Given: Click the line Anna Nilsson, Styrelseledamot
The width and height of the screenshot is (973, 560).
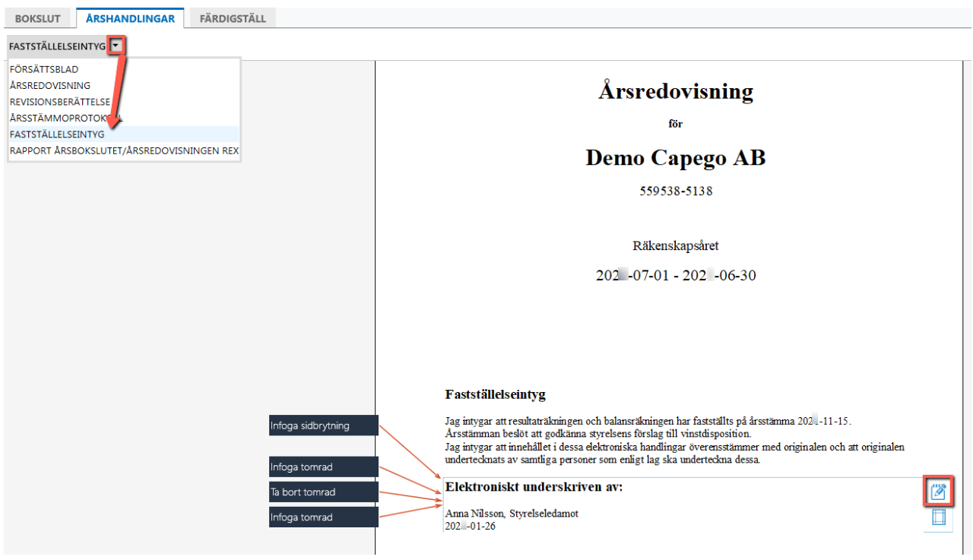Looking at the screenshot, I should pyautogui.click(x=512, y=514).
